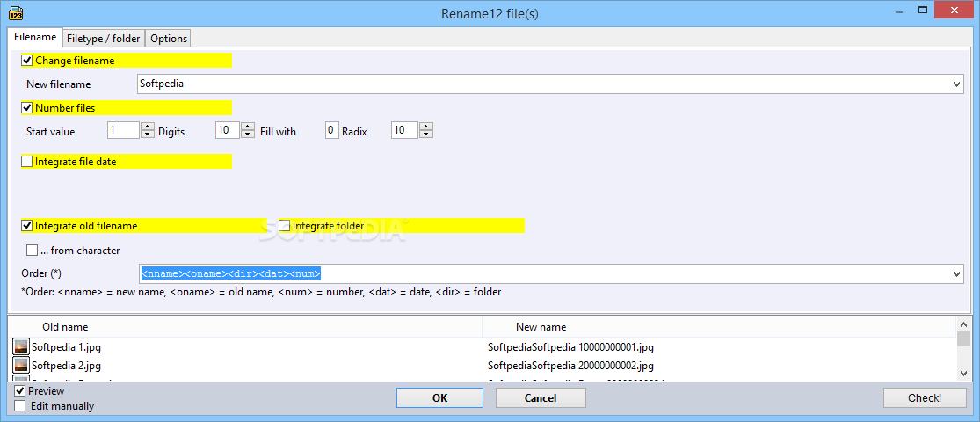Open the Options tab
The image size is (980, 422).
click(x=169, y=38)
